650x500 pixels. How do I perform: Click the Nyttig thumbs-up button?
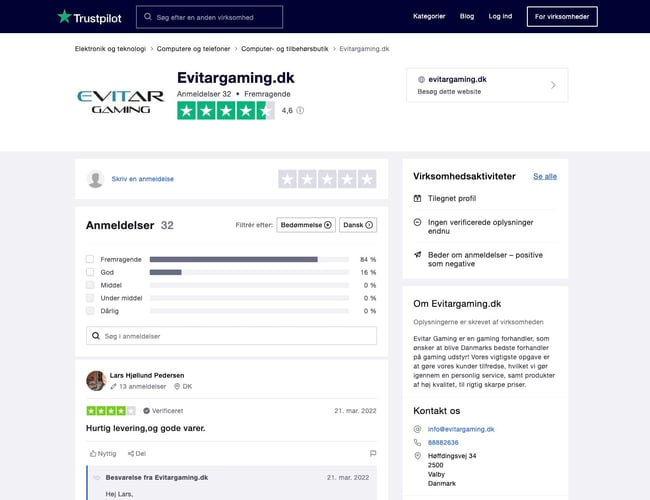tap(103, 454)
